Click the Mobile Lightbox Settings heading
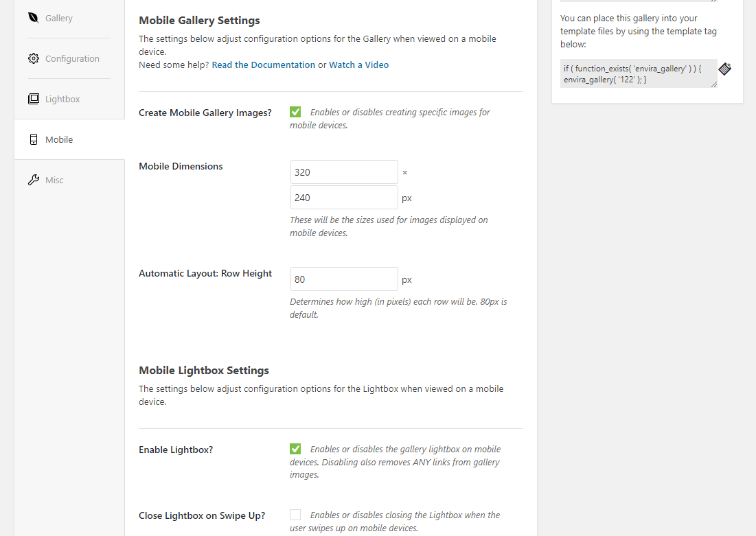The image size is (756, 536). point(204,370)
